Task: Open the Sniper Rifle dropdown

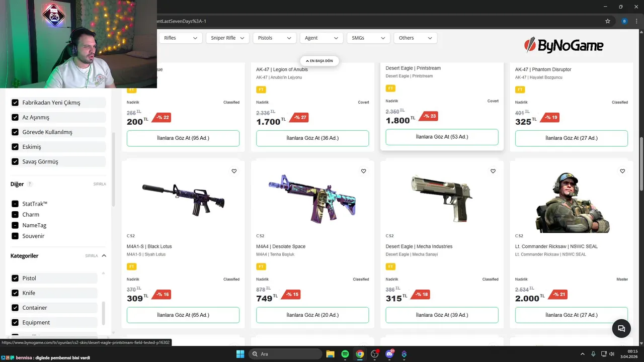Action: point(227,38)
